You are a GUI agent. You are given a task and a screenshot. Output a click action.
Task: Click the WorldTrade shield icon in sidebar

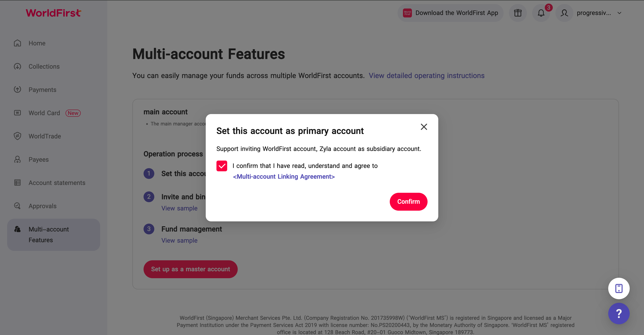tap(17, 136)
